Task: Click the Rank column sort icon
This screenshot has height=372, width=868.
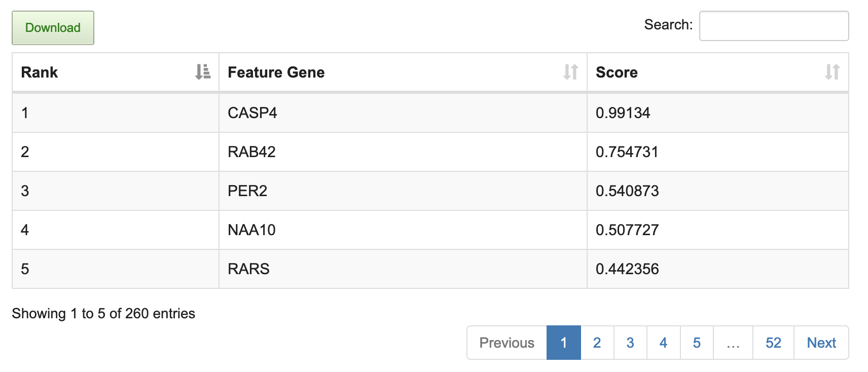Action: pos(203,72)
